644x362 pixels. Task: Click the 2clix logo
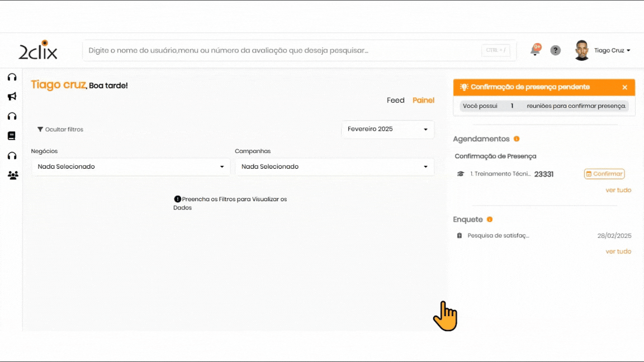click(x=38, y=50)
